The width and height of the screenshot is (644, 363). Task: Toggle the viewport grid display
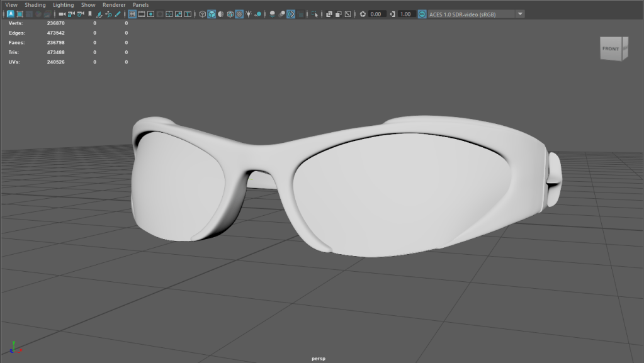132,14
